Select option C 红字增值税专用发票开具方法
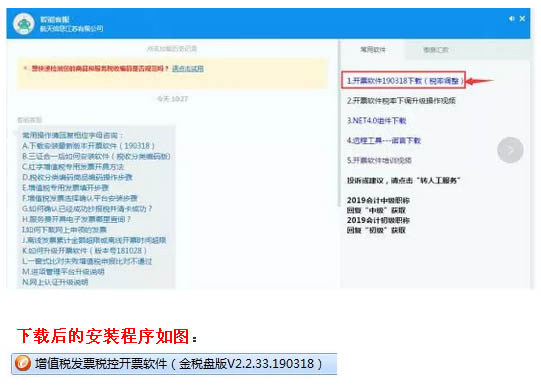Viewport: 541px width, 388px height. pos(73,167)
